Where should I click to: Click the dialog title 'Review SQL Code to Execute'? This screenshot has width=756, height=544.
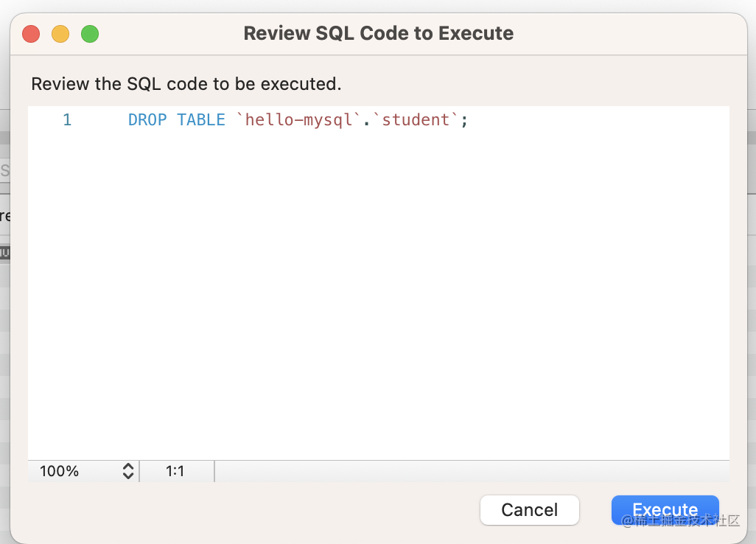[378, 34]
